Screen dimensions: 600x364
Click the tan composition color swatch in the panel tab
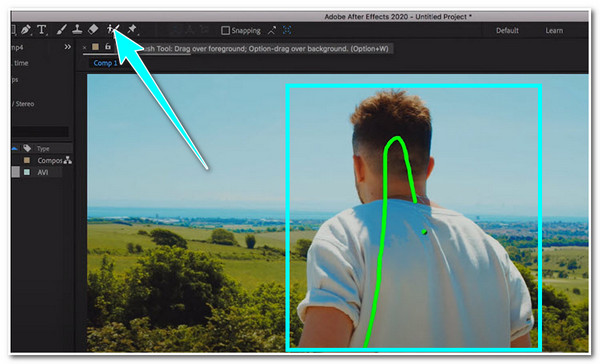pos(95,47)
